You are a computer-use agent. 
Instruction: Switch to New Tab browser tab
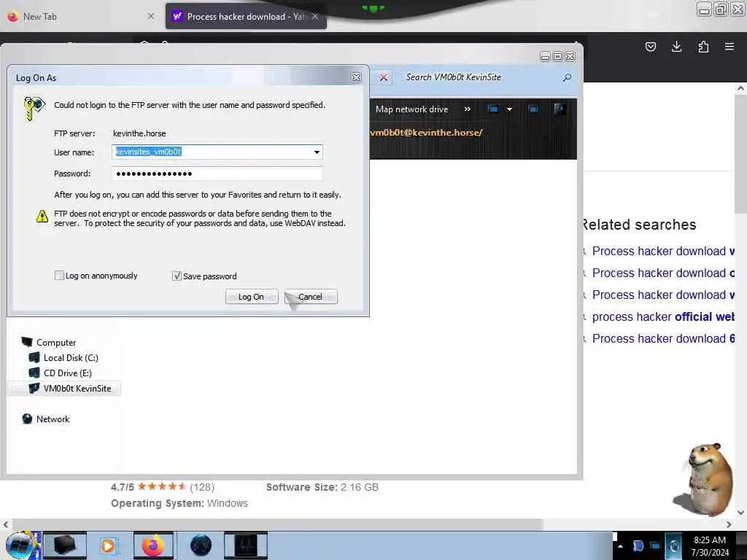(x=81, y=17)
